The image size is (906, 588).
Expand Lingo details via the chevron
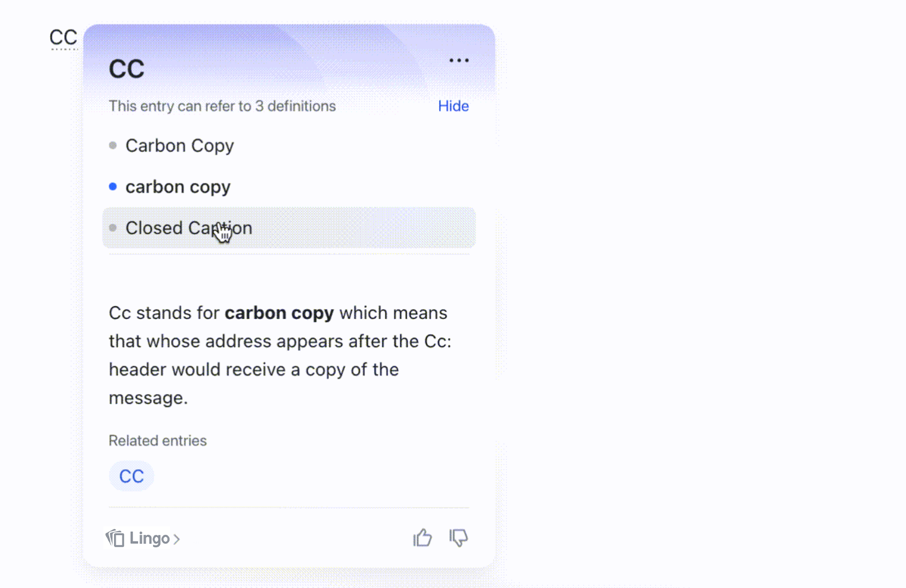tap(177, 538)
